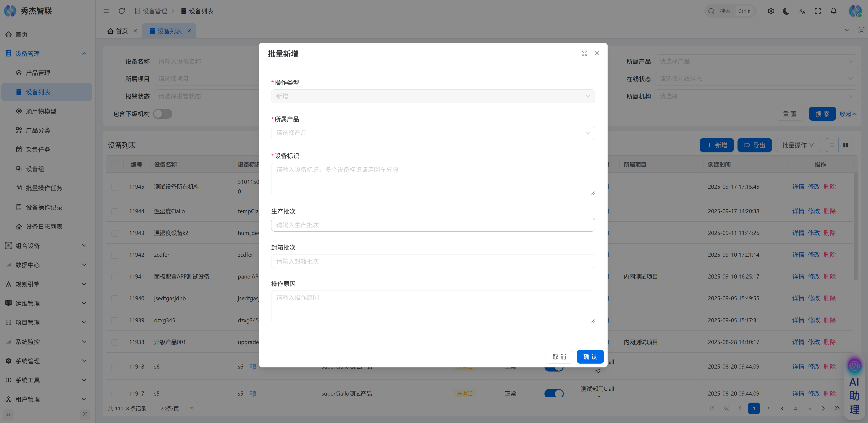This screenshot has width=868, height=423.
Task: Switch to card grid view icon
Action: tap(845, 145)
